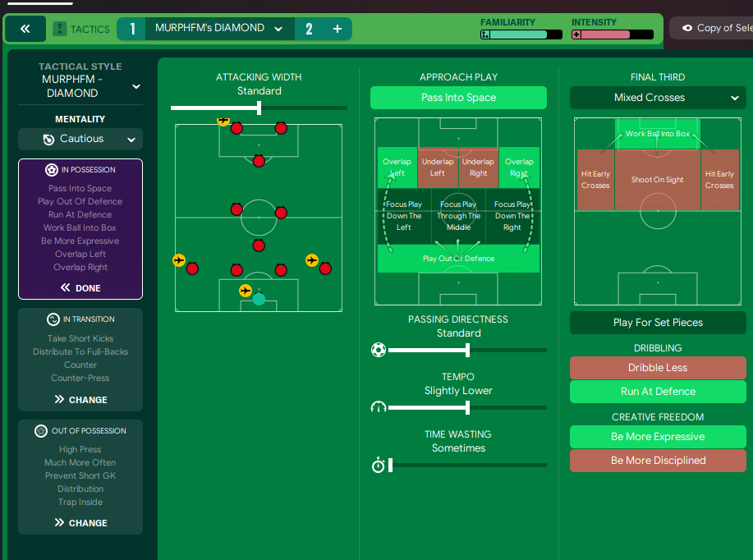753x560 pixels.
Task: Enable Underlap Left instruction
Action: tap(438, 168)
